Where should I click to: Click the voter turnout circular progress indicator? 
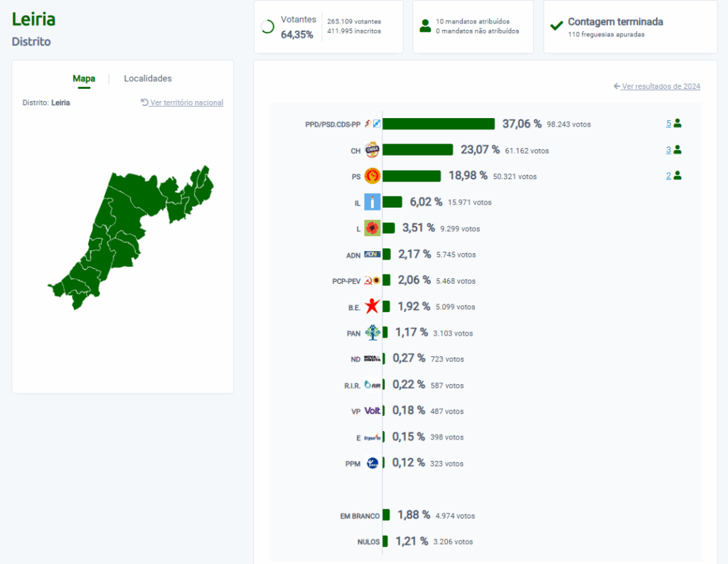pyautogui.click(x=268, y=27)
